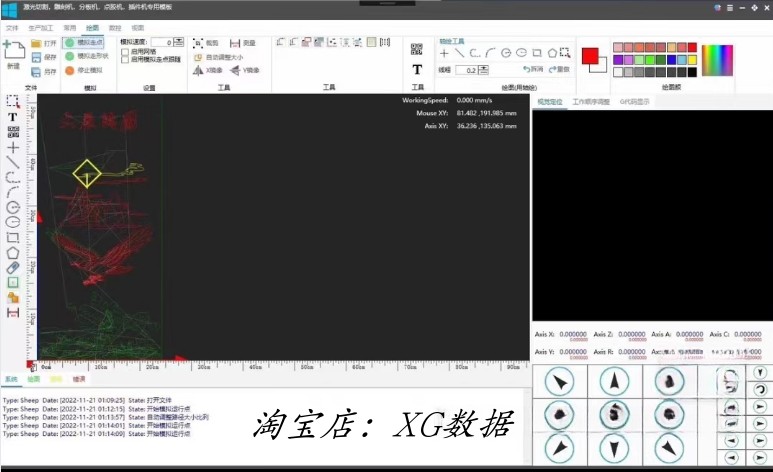Click the Axis Z 0.000000 value
Screen dimensions: 773x472
click(632, 334)
